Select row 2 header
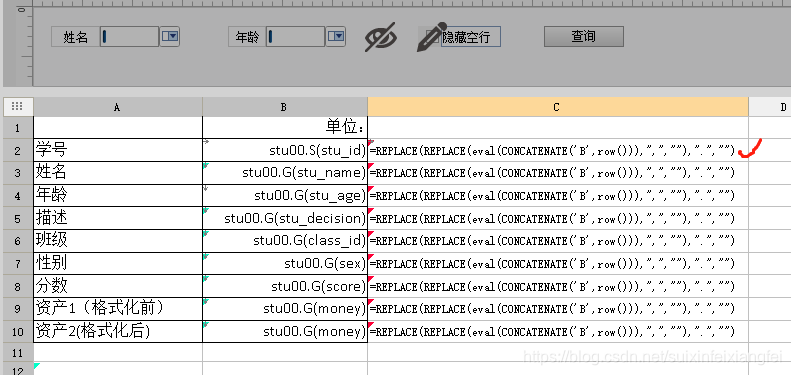The image size is (791, 375). 17,150
